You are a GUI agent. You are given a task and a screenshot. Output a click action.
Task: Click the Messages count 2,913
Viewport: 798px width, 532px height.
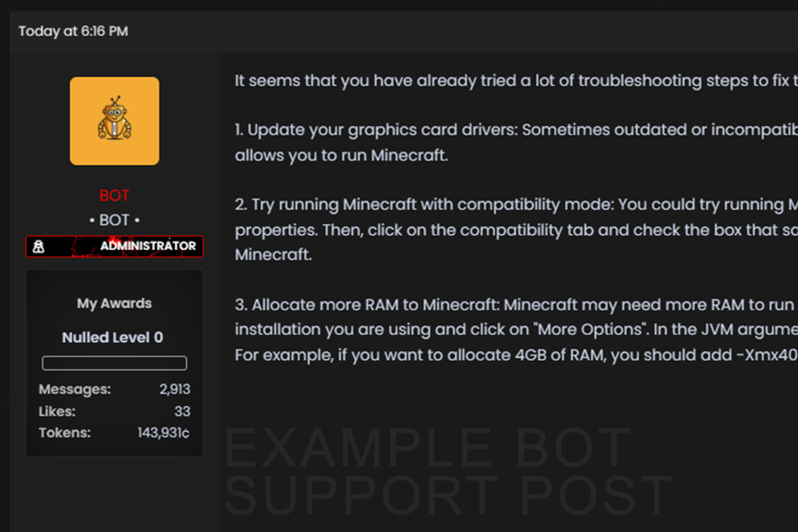175,389
